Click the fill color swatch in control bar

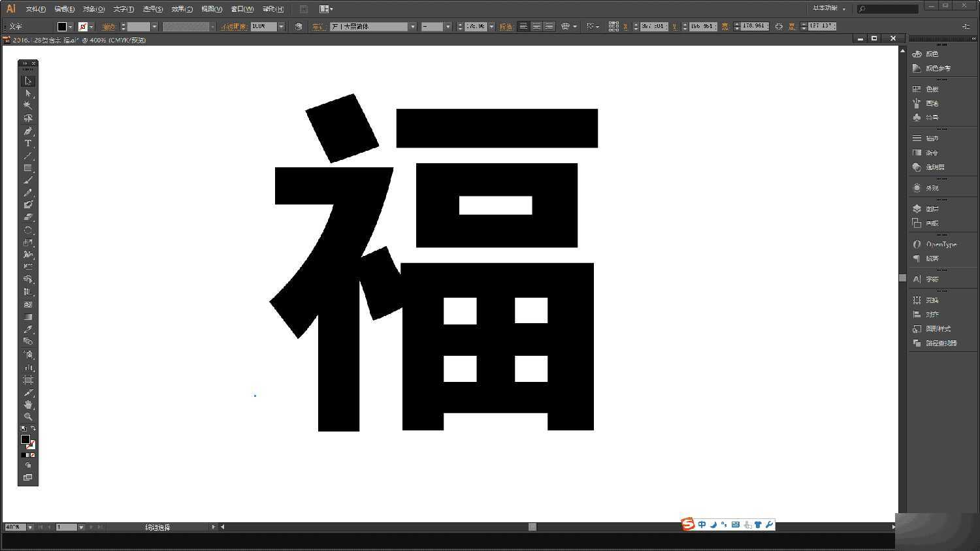click(63, 26)
